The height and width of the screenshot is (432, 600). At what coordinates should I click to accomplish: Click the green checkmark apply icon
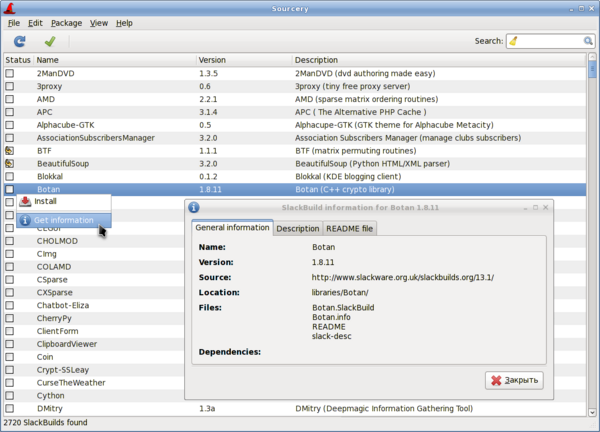49,41
